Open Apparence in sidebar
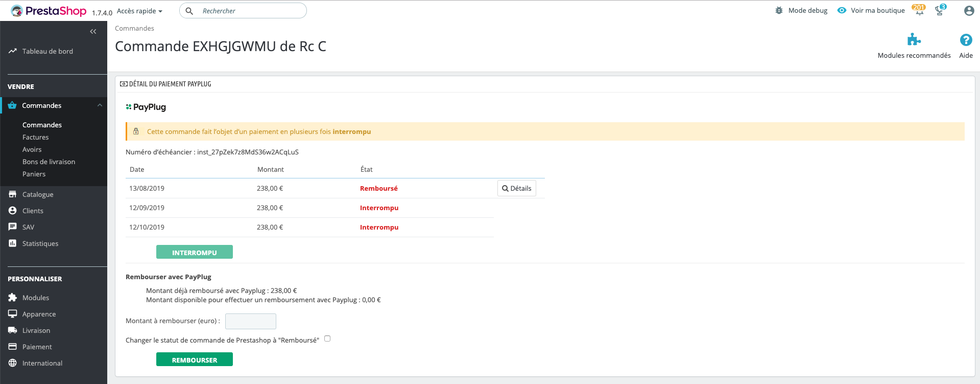Screen dimensions: 980x384 [x=39, y=314]
